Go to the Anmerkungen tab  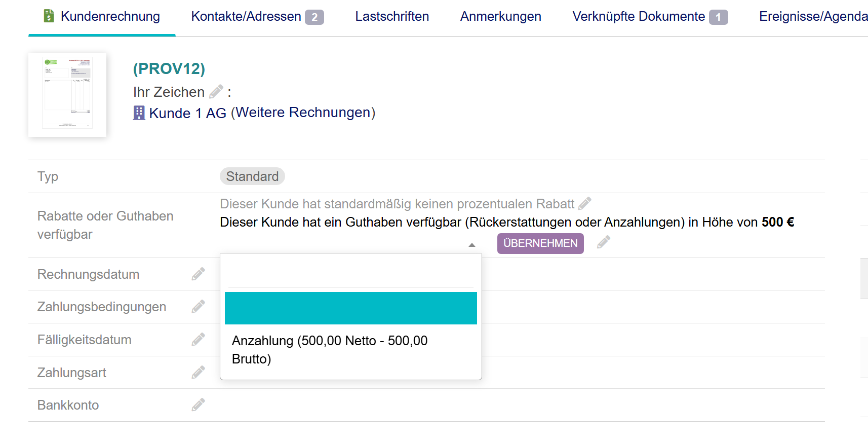(500, 17)
